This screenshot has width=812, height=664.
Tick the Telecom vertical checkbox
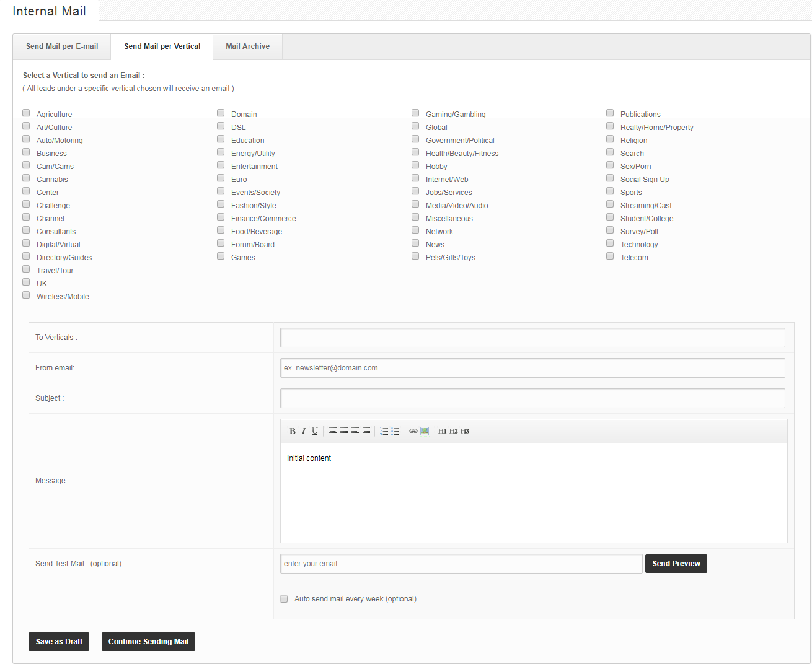point(610,256)
